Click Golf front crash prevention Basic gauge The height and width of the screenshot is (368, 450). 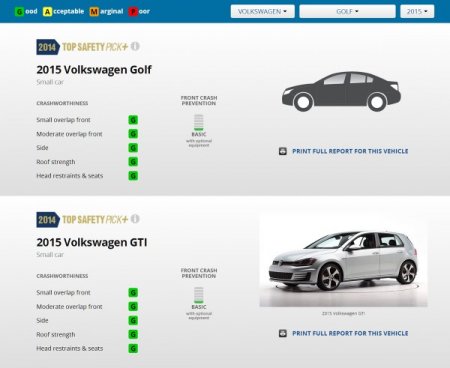(x=199, y=122)
